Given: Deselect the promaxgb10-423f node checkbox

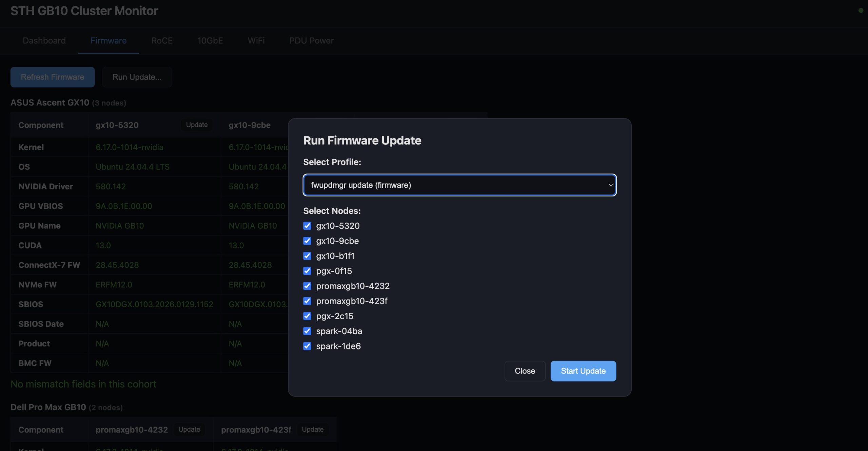Looking at the screenshot, I should (307, 301).
